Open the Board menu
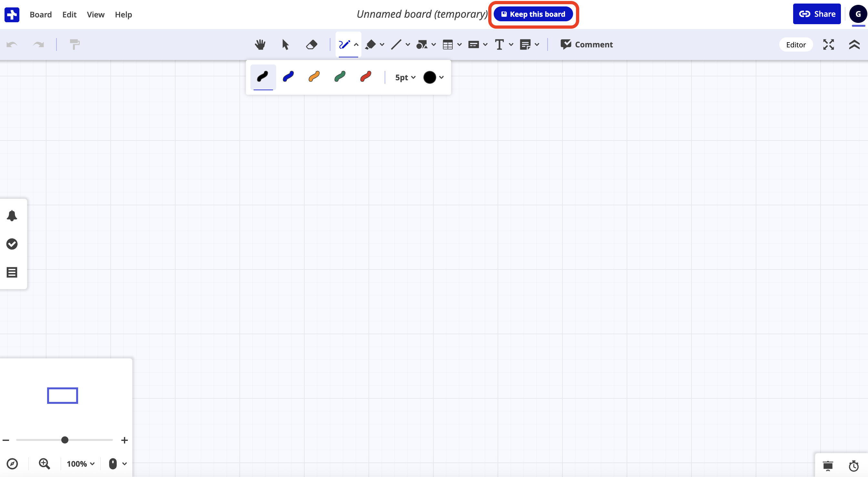This screenshot has width=868, height=477. click(x=40, y=15)
